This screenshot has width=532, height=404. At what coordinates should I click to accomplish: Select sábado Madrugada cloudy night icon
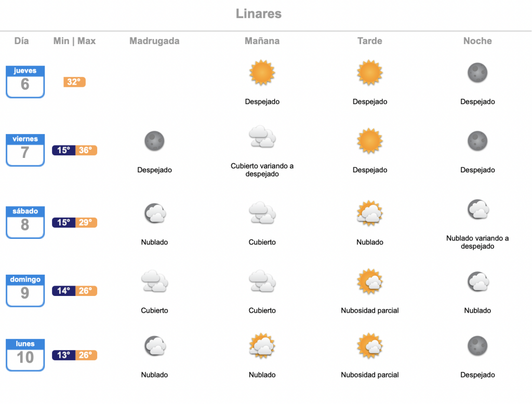(155, 213)
